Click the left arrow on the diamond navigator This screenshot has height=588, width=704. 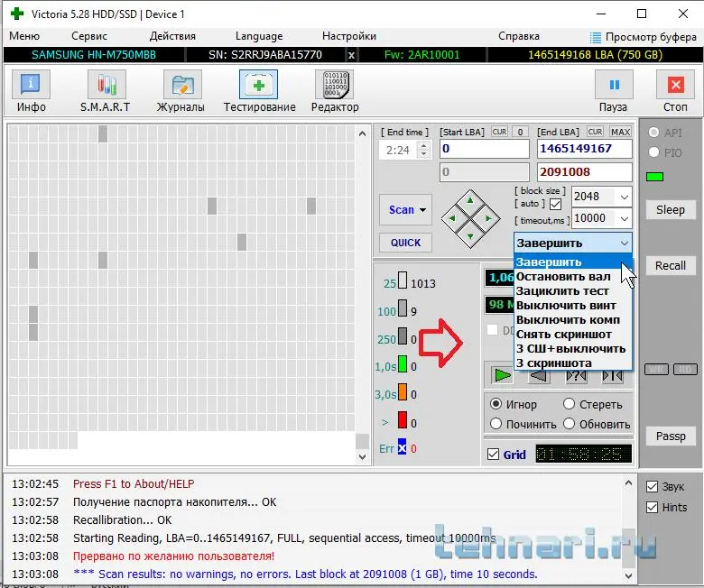[x=452, y=218]
